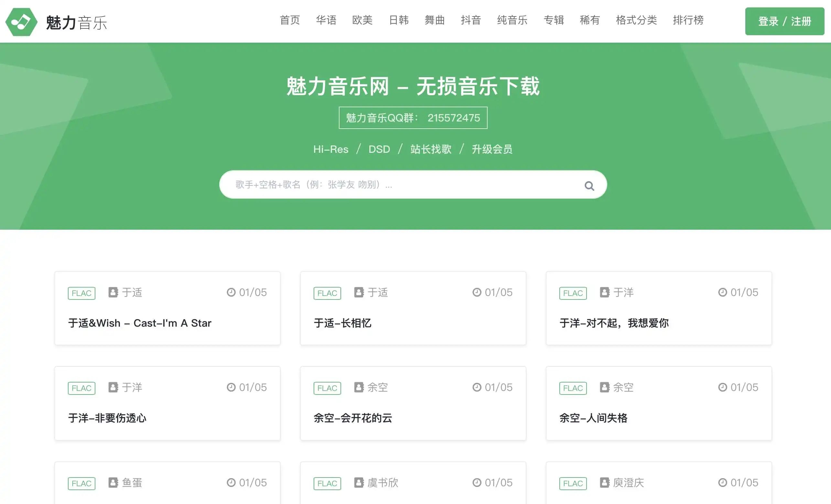Screen dimensions: 831x504
Task: Open song 于洋-非要伤透心
Action: 107,418
